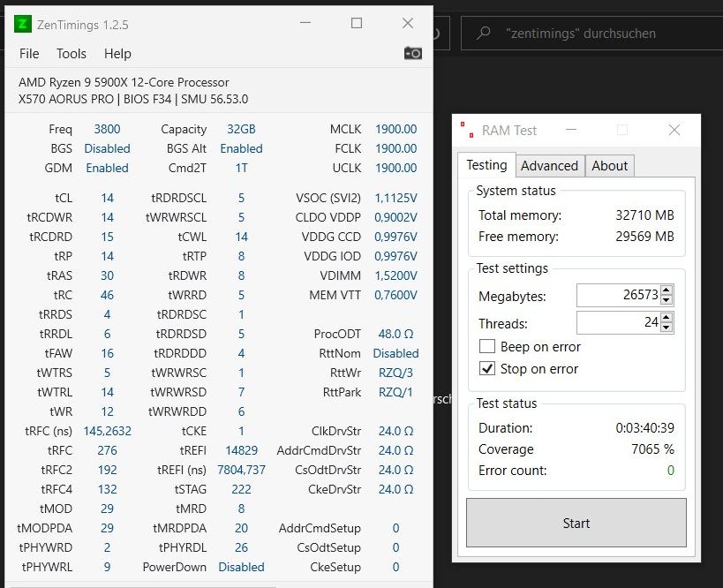The width and height of the screenshot is (723, 588).
Task: Increase Megabytes with the up arrow
Action: click(666, 290)
